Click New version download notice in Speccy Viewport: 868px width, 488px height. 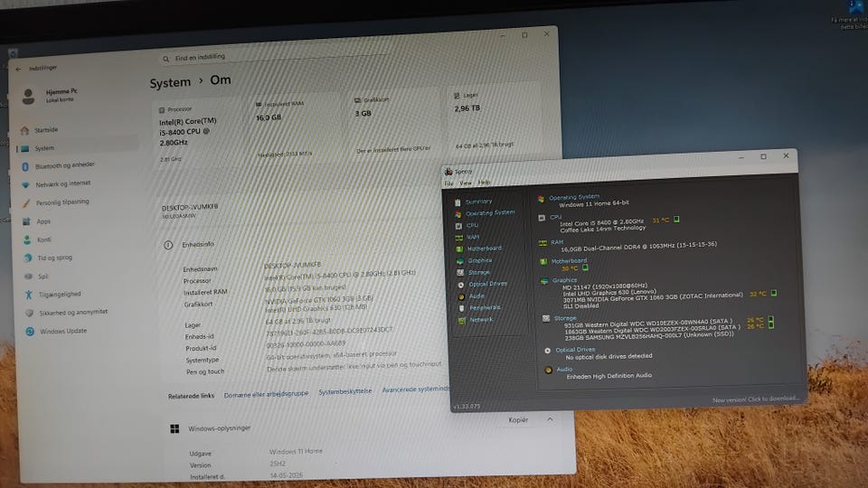[x=756, y=399]
